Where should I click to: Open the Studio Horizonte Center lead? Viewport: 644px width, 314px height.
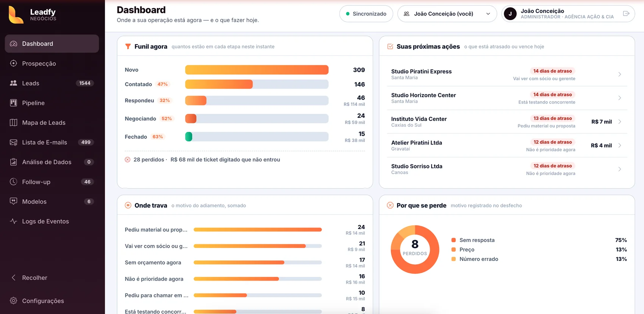(507, 98)
